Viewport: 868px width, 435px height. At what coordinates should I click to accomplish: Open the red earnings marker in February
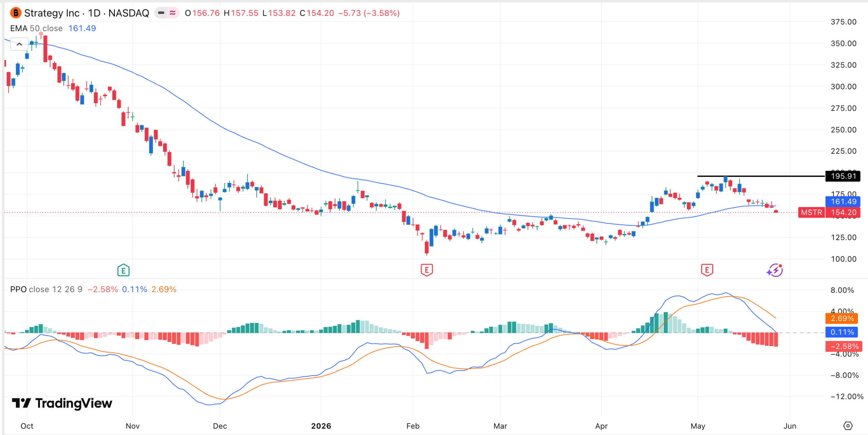click(x=427, y=270)
